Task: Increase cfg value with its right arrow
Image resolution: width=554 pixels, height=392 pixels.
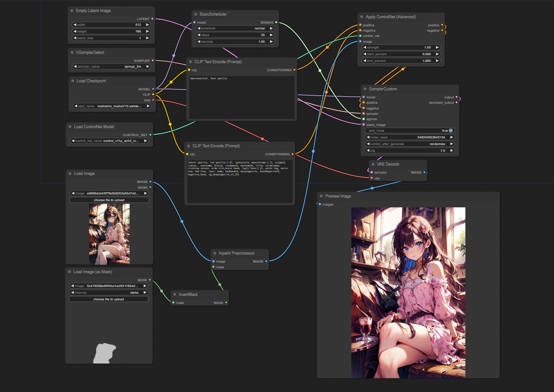Action: 451,151
